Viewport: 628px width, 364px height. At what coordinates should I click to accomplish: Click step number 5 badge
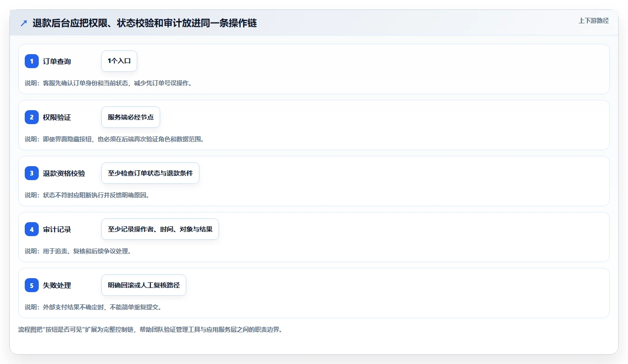[32, 285]
